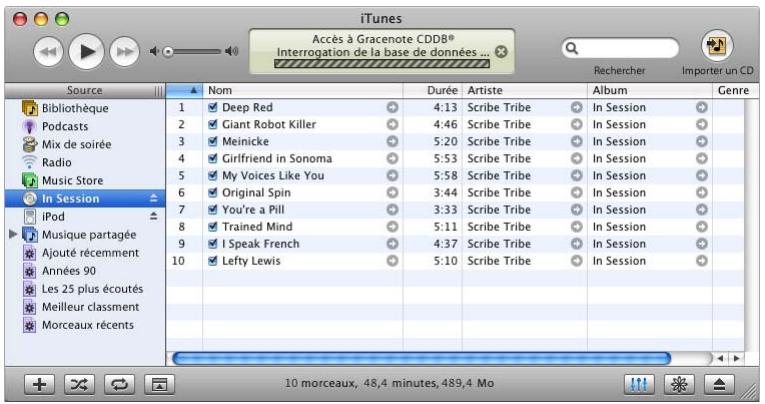
Task: Cancel the Gracenote CDDB query
Action: 501,52
